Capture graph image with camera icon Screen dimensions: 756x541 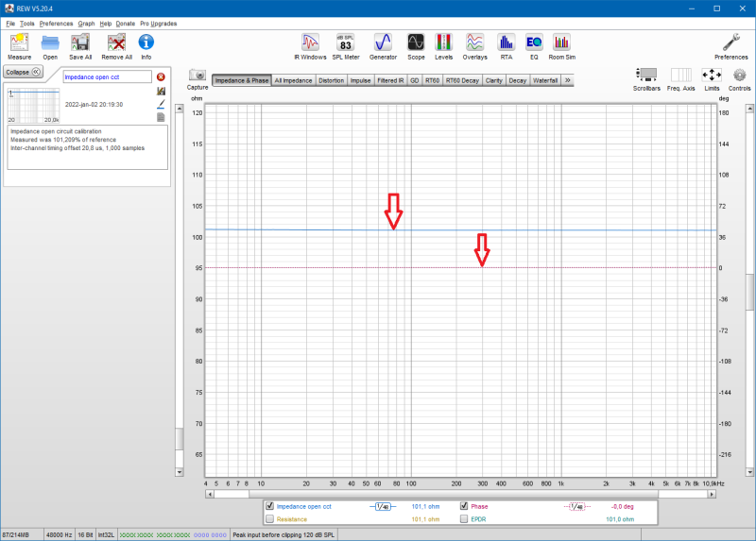click(x=198, y=76)
